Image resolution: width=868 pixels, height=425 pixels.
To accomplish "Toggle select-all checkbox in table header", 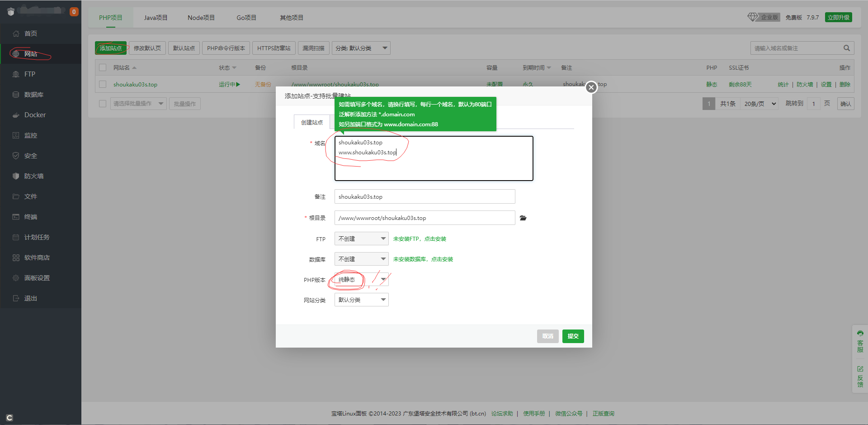I will pos(103,67).
